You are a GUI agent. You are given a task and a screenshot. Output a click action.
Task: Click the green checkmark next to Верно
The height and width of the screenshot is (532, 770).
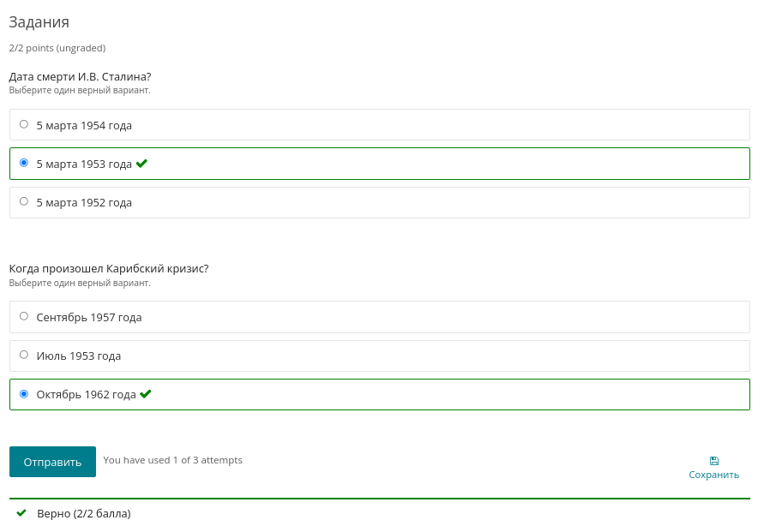tap(21, 513)
